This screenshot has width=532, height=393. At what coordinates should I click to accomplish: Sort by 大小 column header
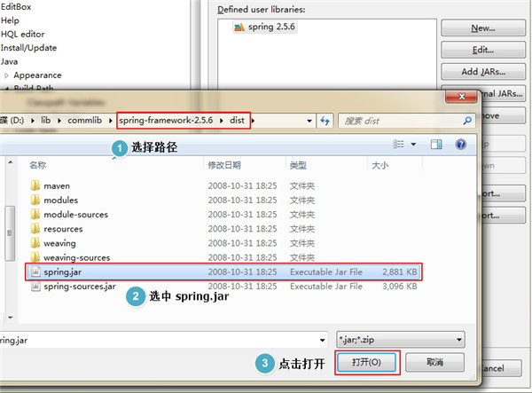[380, 165]
